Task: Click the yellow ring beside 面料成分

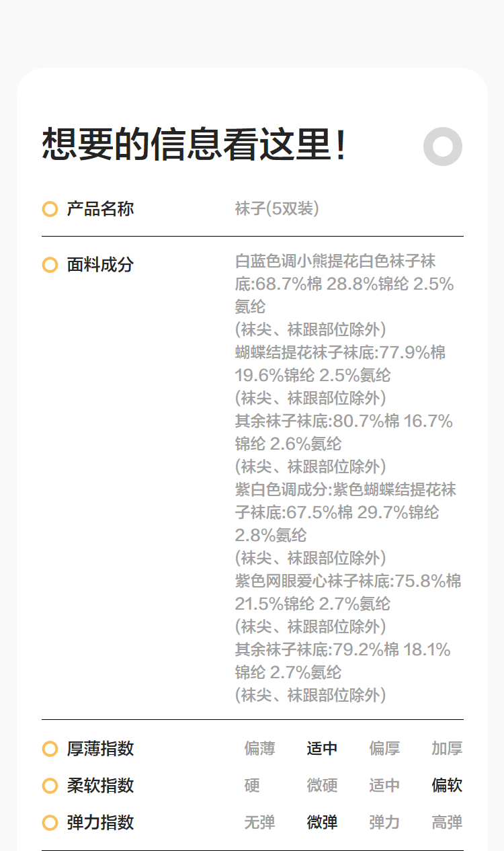Action: click(x=50, y=265)
